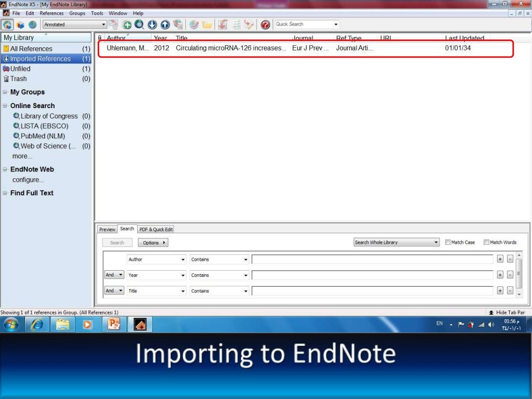This screenshot has height=399, width=532.
Task: Switch to the PDF & Quick Edit tab
Action: click(x=156, y=229)
